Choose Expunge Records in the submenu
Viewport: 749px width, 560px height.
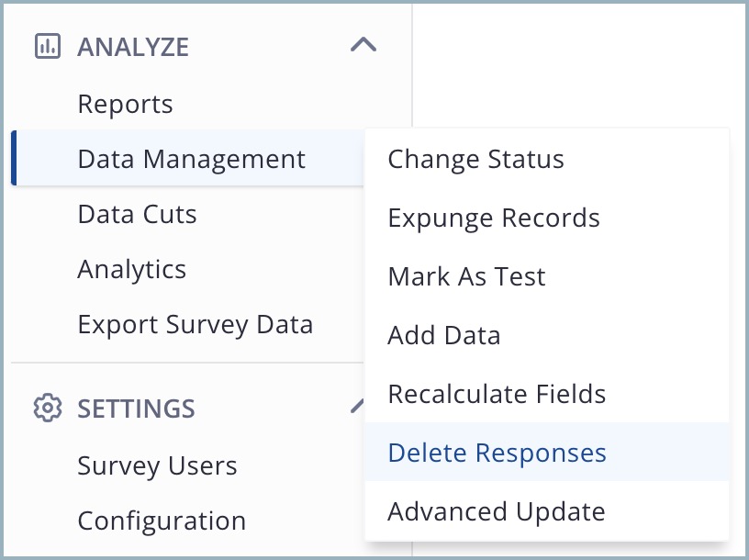tap(494, 218)
